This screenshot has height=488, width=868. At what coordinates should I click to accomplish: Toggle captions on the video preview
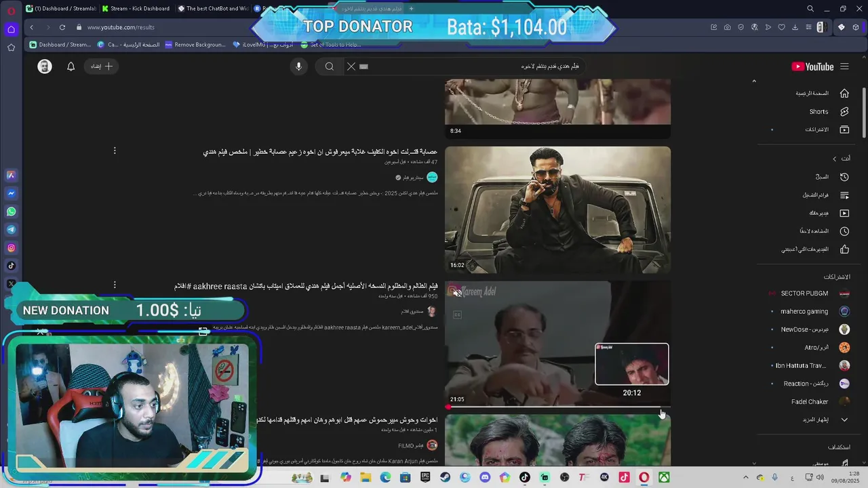click(x=457, y=314)
